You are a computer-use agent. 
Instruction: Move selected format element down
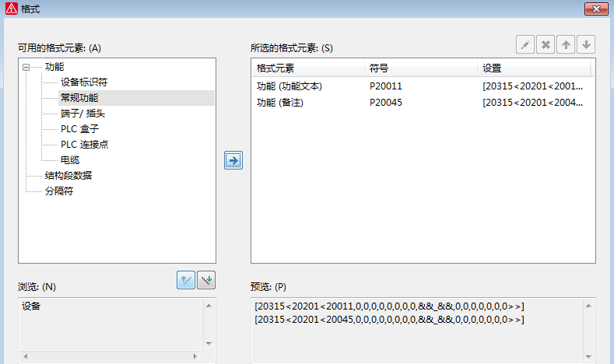586,45
